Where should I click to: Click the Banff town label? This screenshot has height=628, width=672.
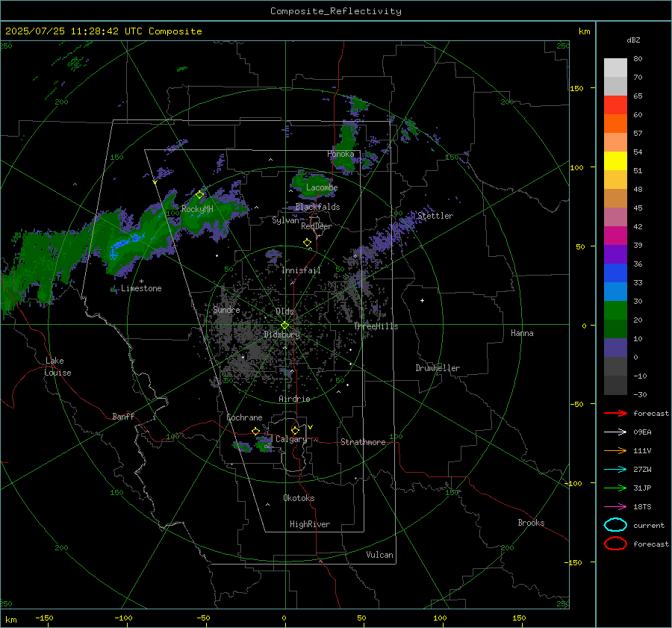(123, 416)
